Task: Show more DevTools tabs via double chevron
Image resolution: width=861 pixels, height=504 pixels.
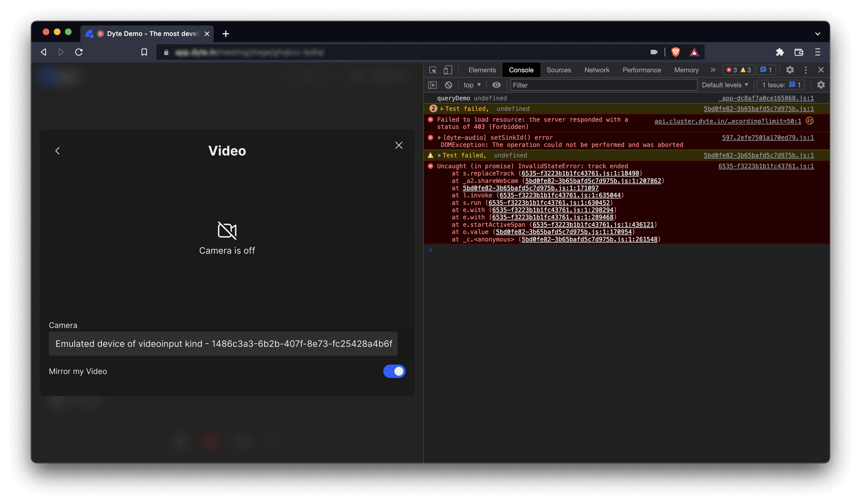Action: 713,70
